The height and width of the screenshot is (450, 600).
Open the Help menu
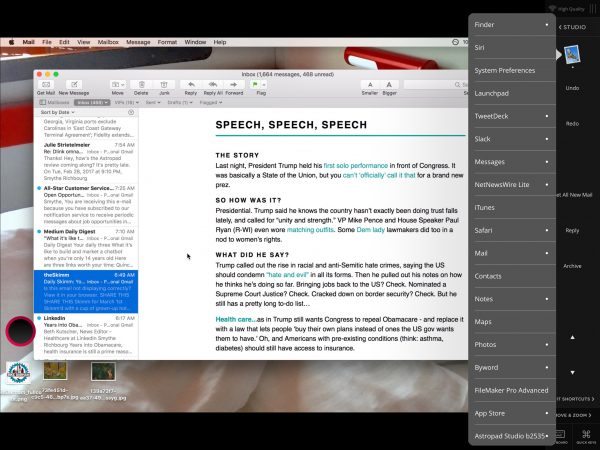click(x=220, y=42)
